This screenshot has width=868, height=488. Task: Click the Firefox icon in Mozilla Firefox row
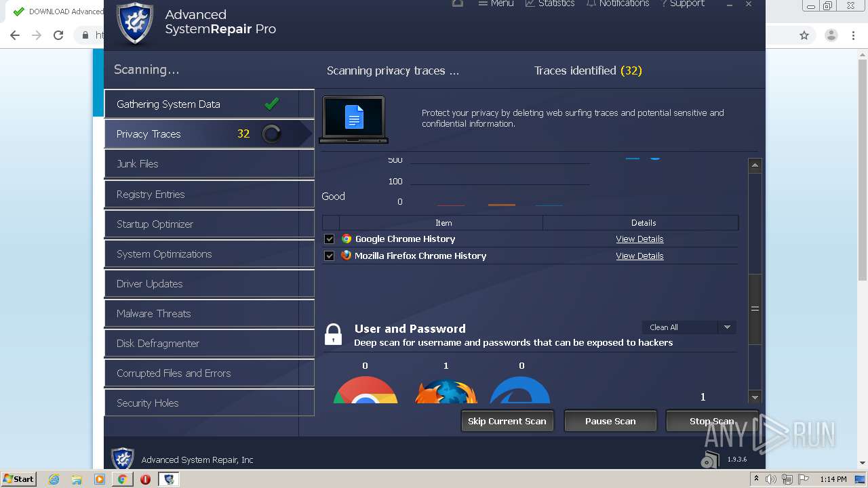pos(347,256)
